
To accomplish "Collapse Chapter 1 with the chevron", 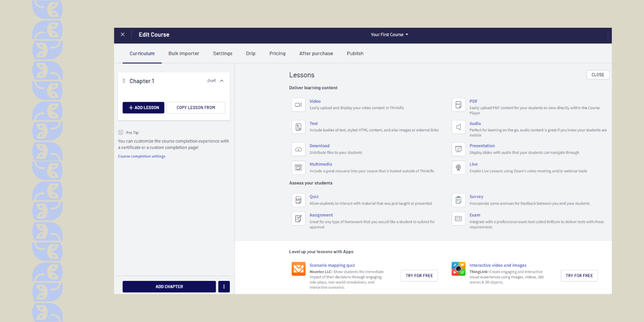I will click(222, 81).
